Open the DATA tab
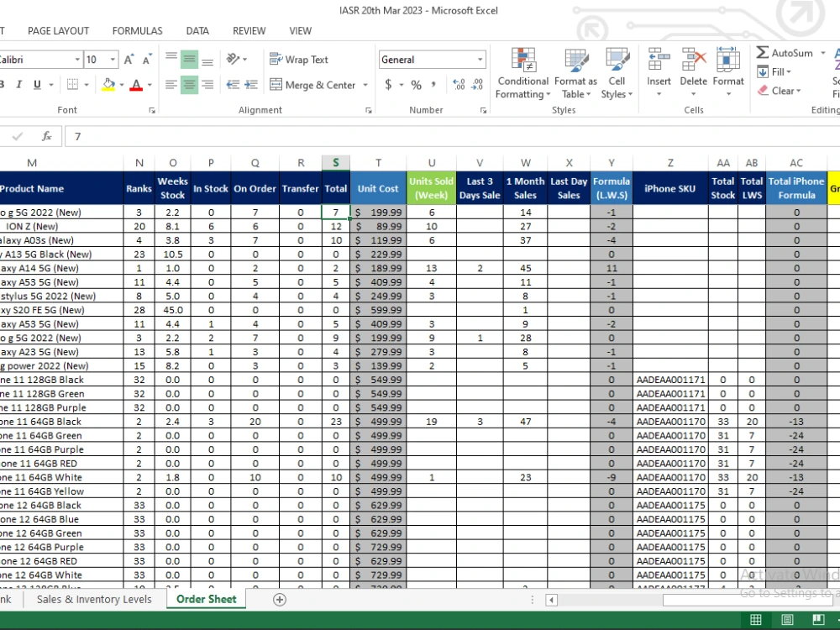This screenshot has height=630, width=840. 197,31
